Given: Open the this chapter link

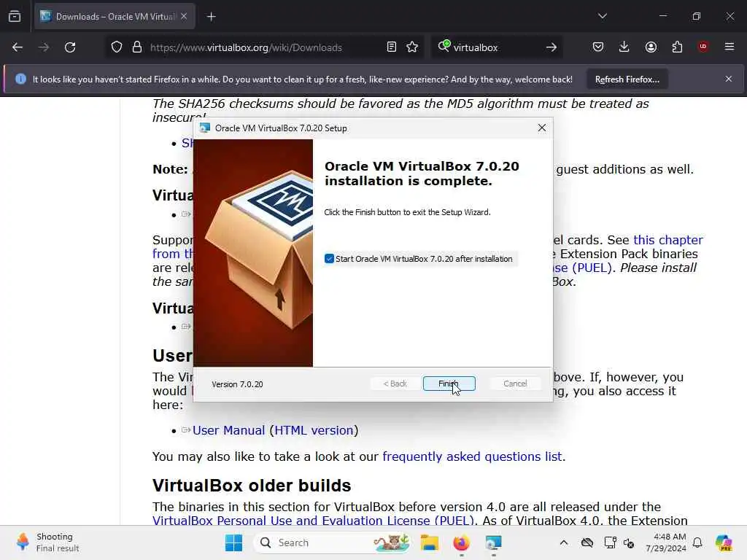Looking at the screenshot, I should coord(668,240).
